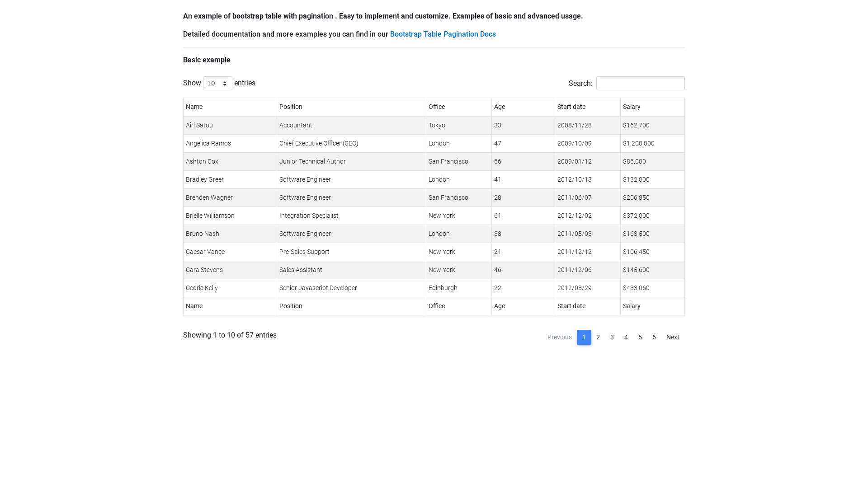Image resolution: width=868 pixels, height=488 pixels.
Task: Sort the table by Start date column
Action: 571,107
